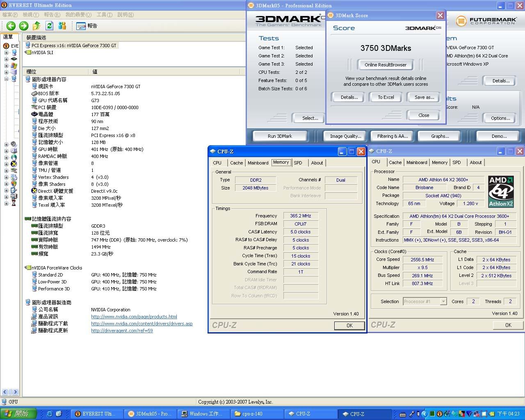The image size is (525, 420).
Task: Select the motherboard chip icon node in tree
Action: point(14,59)
